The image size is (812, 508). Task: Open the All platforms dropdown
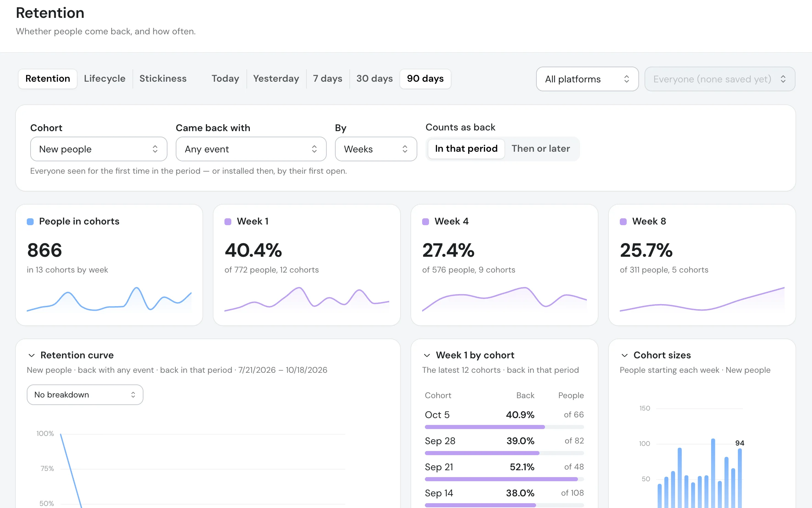coord(587,79)
